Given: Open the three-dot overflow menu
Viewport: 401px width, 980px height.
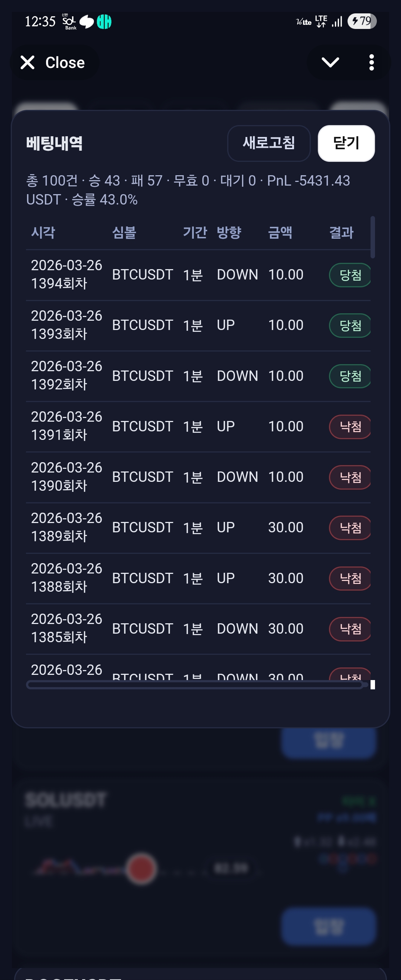Looking at the screenshot, I should click(x=371, y=62).
